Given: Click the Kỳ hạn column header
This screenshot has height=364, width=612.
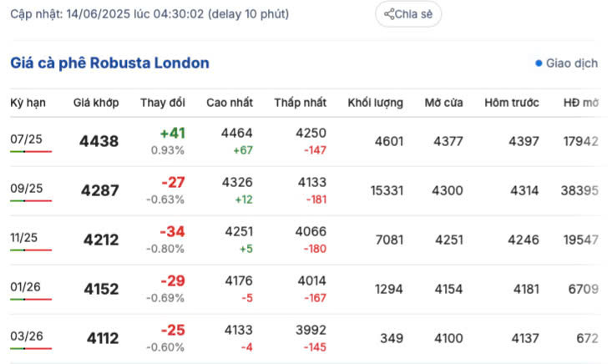Looking at the screenshot, I should [x=28, y=103].
